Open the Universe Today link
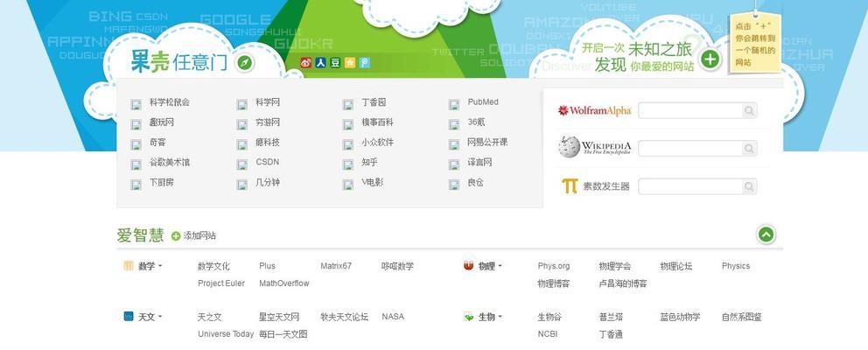 226,334
